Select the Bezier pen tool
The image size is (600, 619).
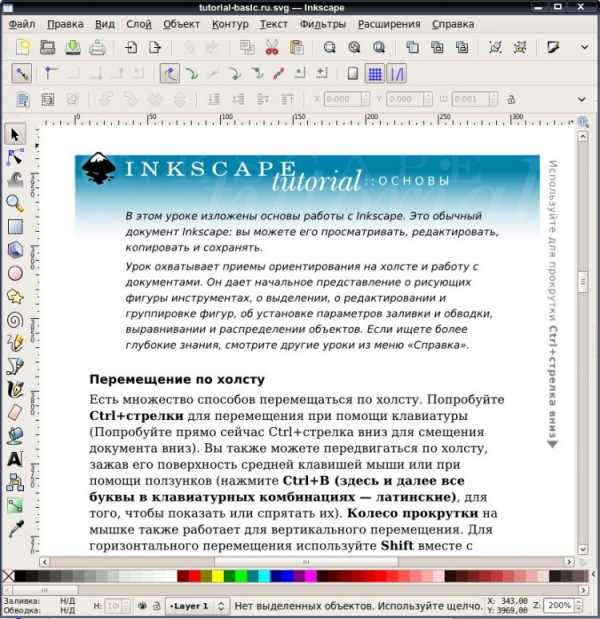[15, 366]
